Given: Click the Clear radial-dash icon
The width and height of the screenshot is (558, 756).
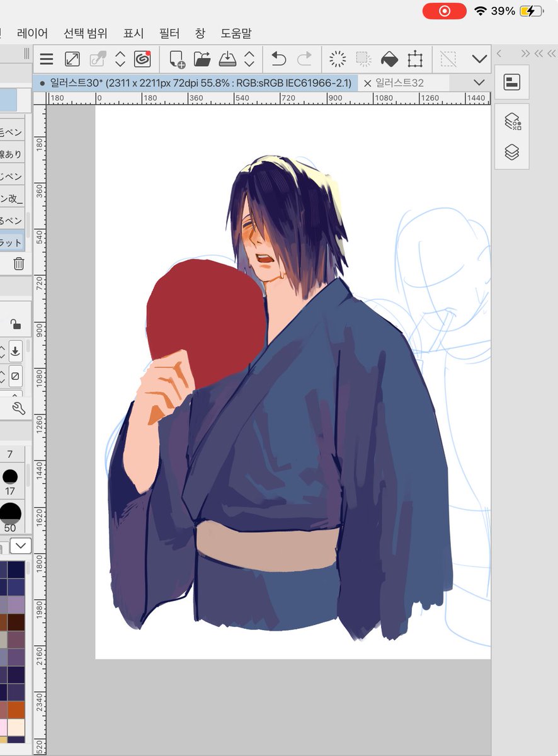Looking at the screenshot, I should (x=338, y=59).
